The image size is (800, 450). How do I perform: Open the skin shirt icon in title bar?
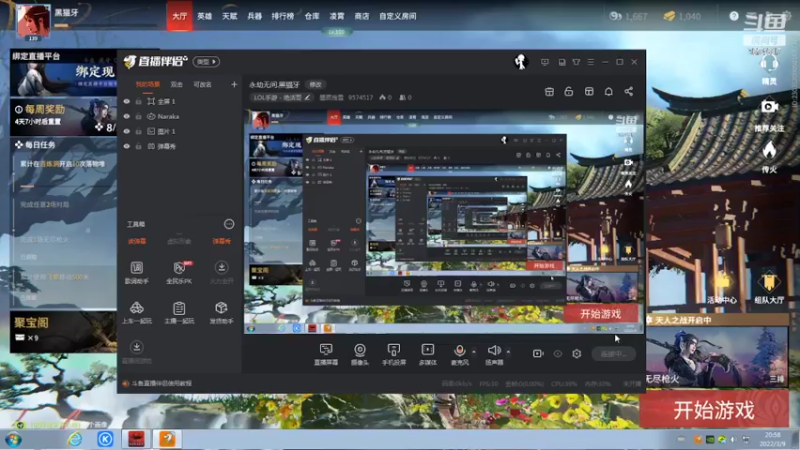pos(576,62)
